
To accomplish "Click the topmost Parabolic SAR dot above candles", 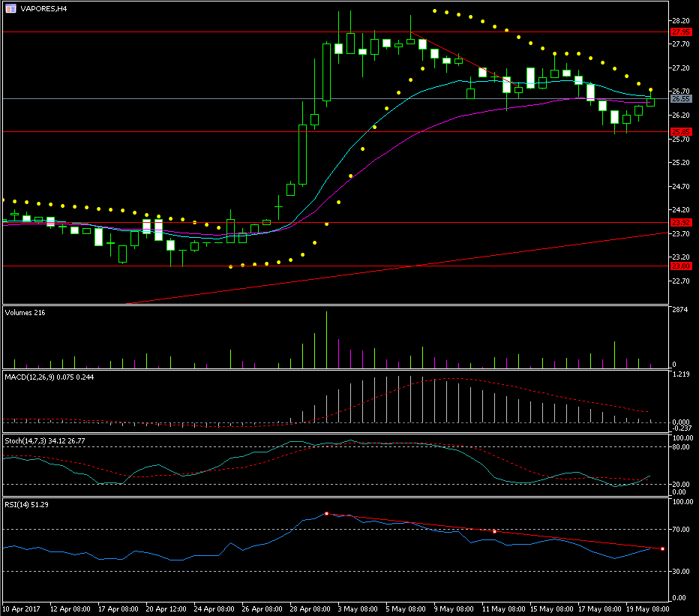I will point(434,11).
